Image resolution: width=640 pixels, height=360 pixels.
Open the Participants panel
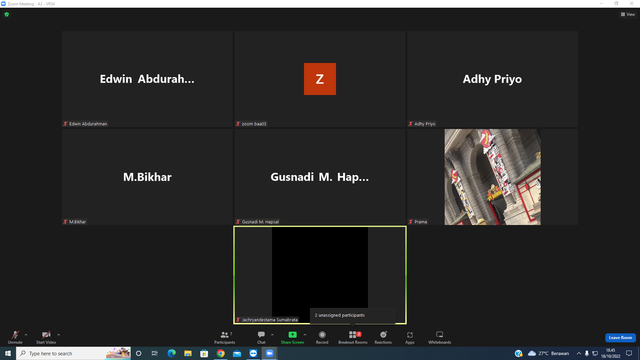pos(224,337)
